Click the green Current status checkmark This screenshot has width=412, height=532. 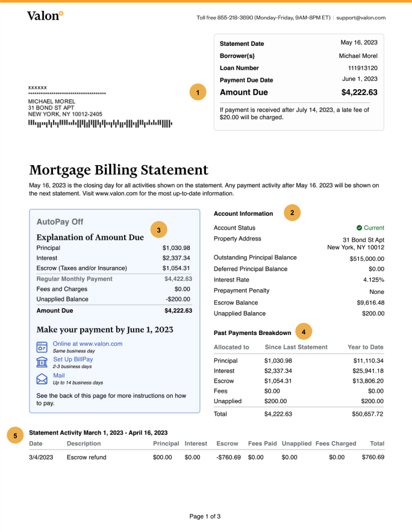tap(359, 228)
